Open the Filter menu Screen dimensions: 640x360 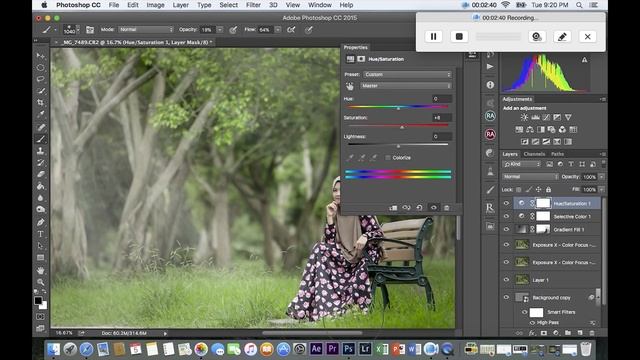[x=253, y=5]
